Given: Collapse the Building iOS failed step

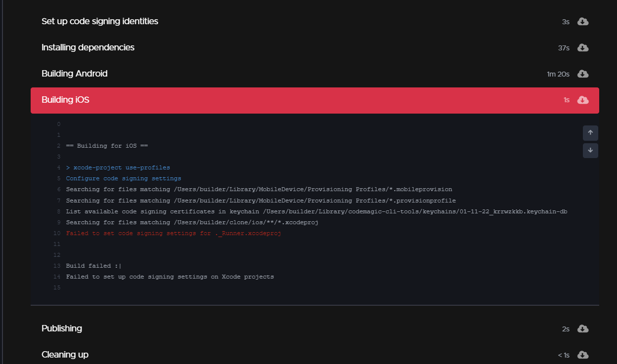Looking at the screenshot, I should point(315,100).
